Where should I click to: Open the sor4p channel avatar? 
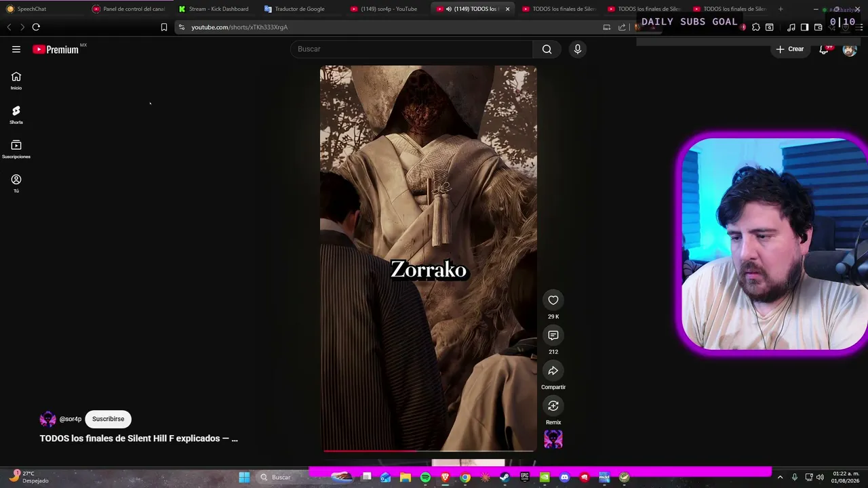pyautogui.click(x=47, y=419)
